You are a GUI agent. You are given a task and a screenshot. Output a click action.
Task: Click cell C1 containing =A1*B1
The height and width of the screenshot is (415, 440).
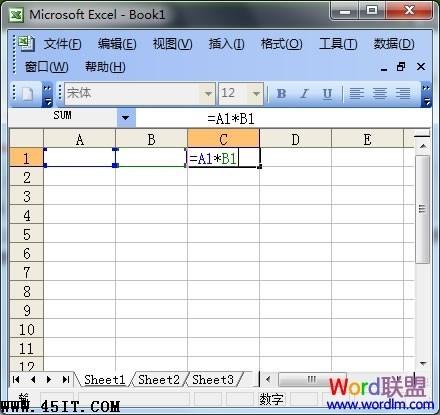coord(224,157)
